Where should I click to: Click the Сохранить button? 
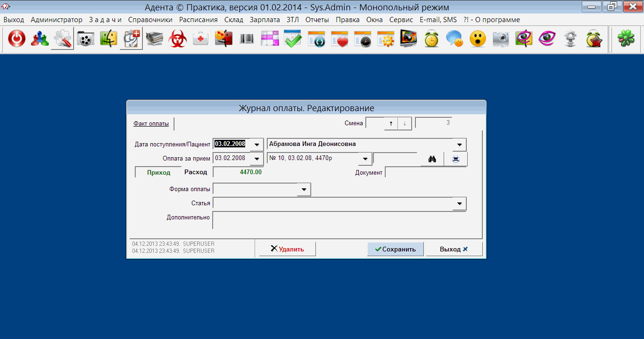point(395,249)
